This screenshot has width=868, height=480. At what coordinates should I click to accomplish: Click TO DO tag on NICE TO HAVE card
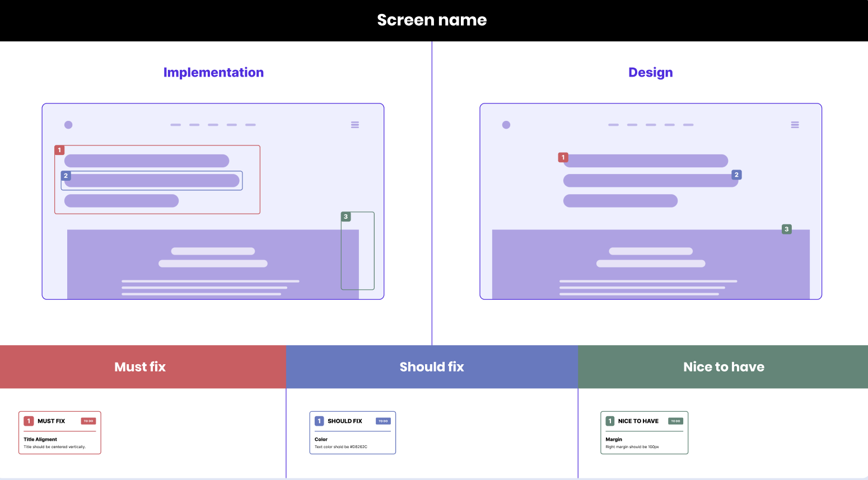[x=675, y=421]
